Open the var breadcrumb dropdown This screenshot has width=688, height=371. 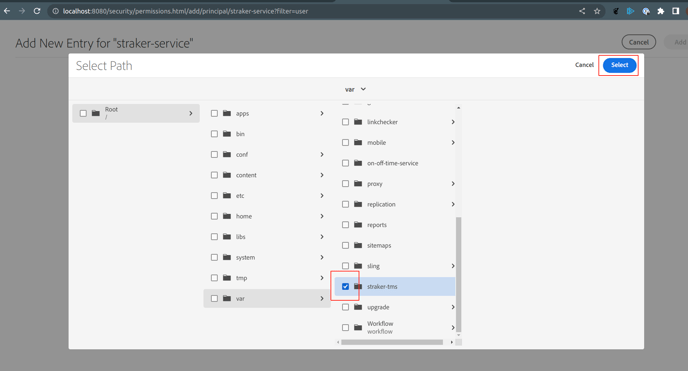click(x=355, y=89)
